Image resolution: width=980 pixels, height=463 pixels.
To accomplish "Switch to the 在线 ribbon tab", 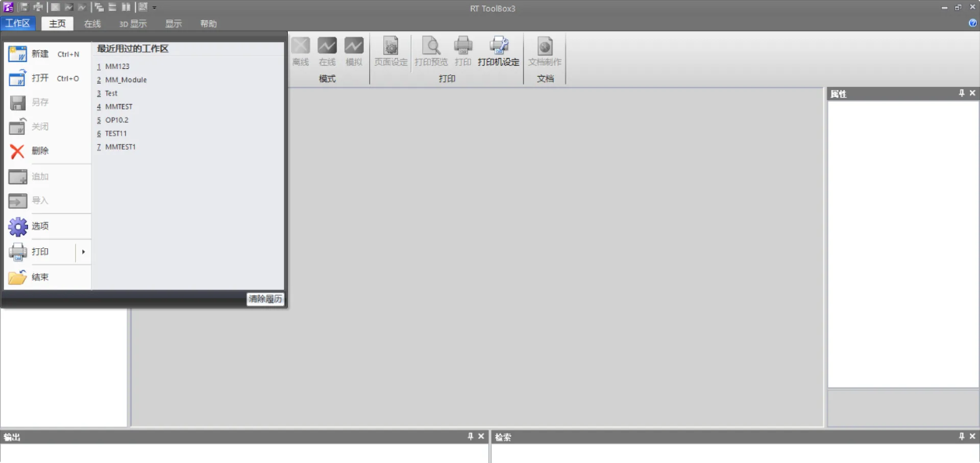I will click(92, 23).
